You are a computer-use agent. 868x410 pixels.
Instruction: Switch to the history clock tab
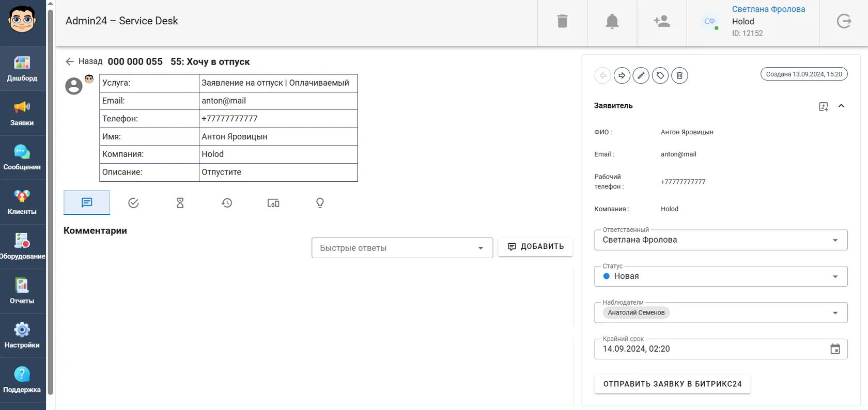click(227, 203)
